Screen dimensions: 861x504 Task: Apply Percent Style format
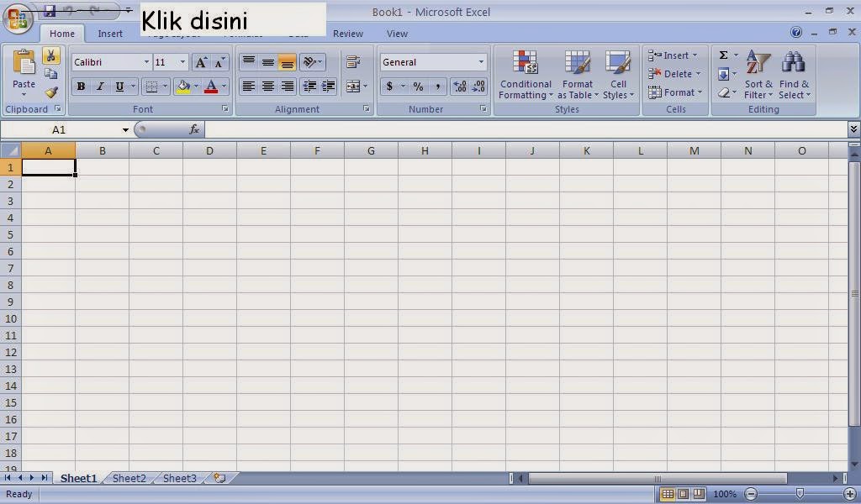(x=419, y=87)
